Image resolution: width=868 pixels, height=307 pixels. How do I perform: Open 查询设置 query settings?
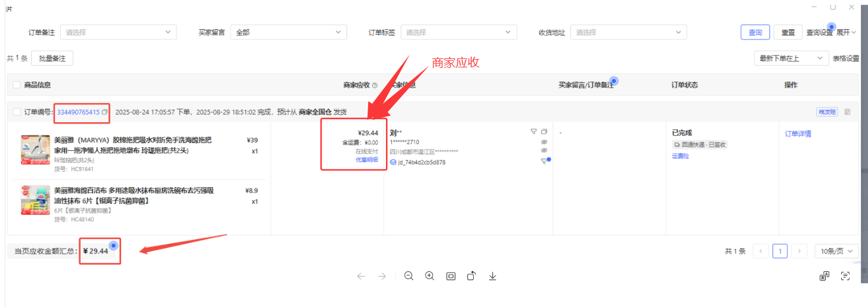click(819, 33)
